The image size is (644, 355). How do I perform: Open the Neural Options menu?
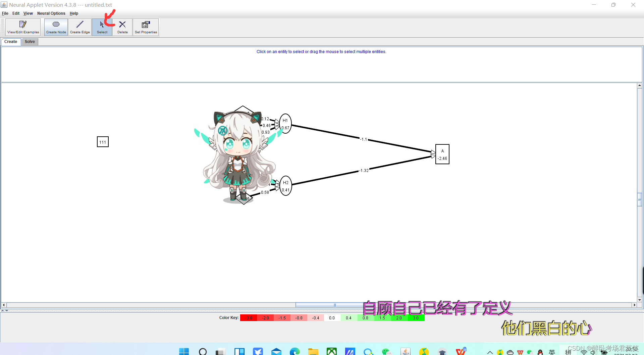(51, 13)
